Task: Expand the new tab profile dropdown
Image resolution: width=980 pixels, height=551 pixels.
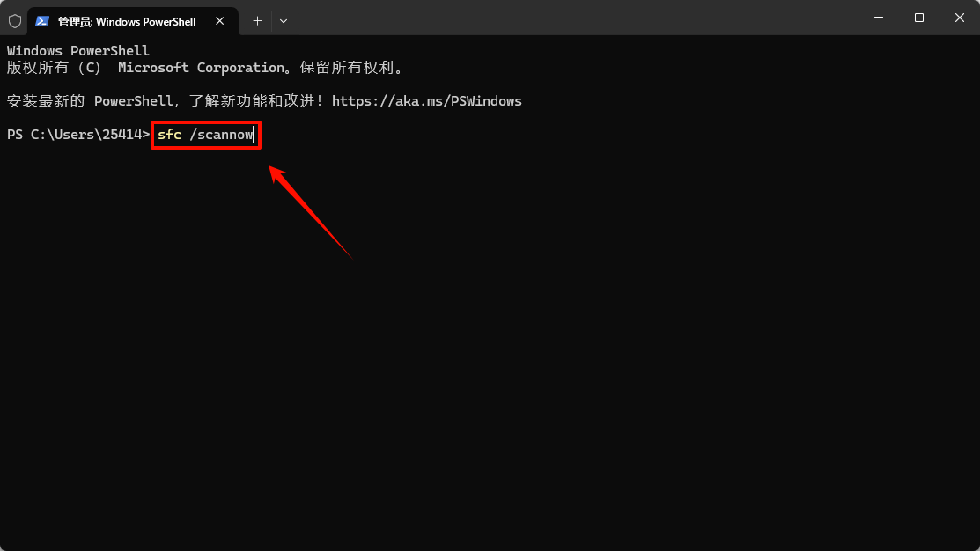Action: 283,20
